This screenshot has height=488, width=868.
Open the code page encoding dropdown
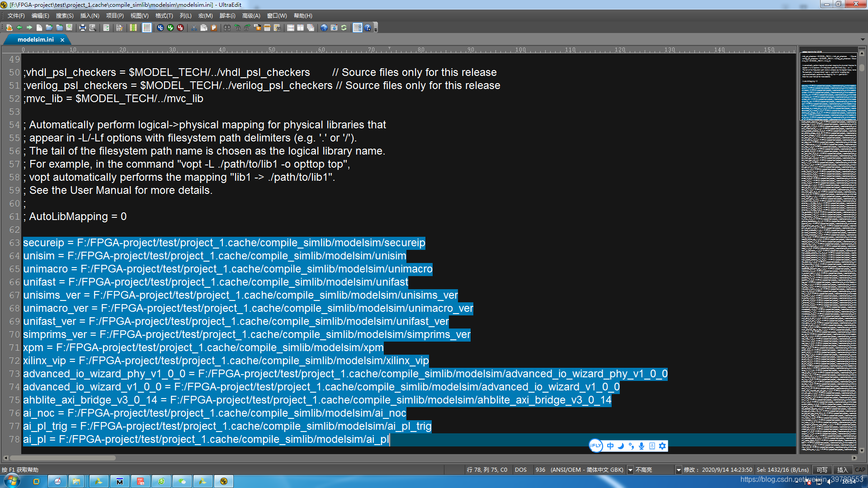click(x=630, y=470)
